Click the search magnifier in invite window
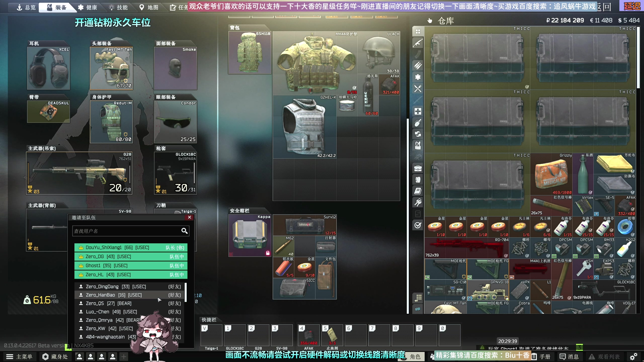Viewport: 644px width, 362px height. click(x=184, y=231)
